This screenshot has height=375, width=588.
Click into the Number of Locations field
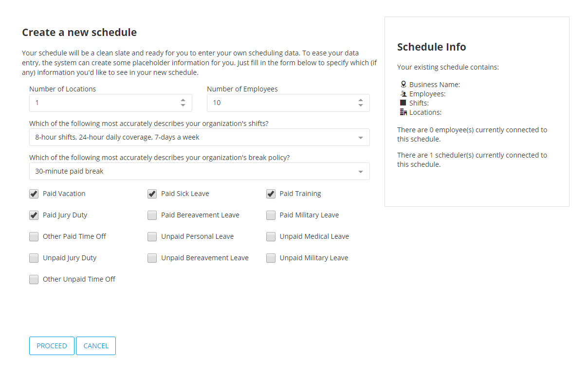click(103, 103)
